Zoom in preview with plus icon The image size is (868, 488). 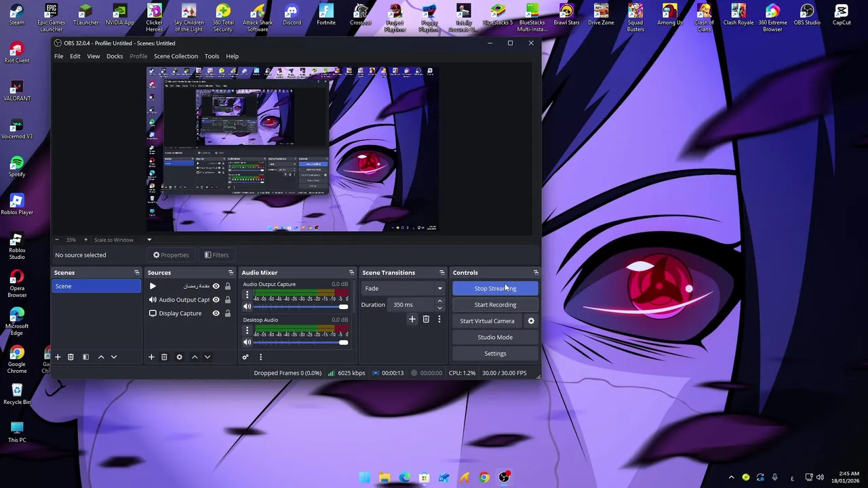click(x=85, y=239)
